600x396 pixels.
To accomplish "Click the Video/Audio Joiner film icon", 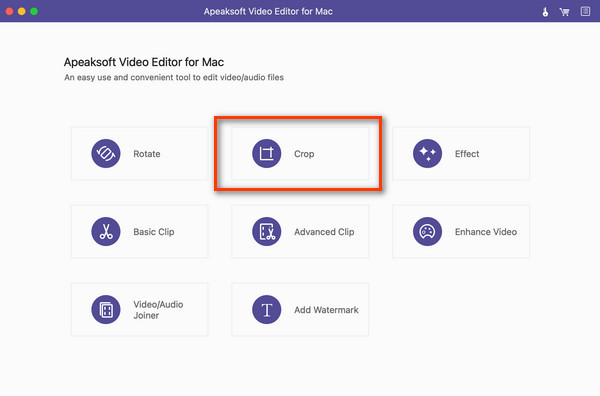I will (106, 310).
